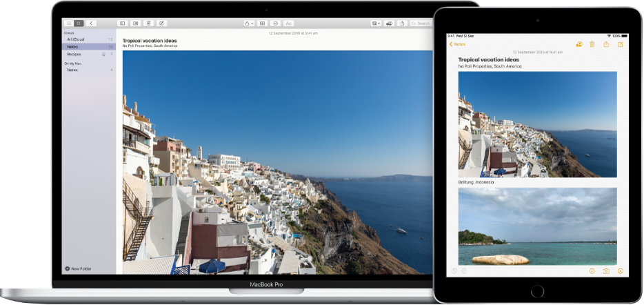
Task: Add a checklist in Mac Notes
Action: click(x=276, y=23)
